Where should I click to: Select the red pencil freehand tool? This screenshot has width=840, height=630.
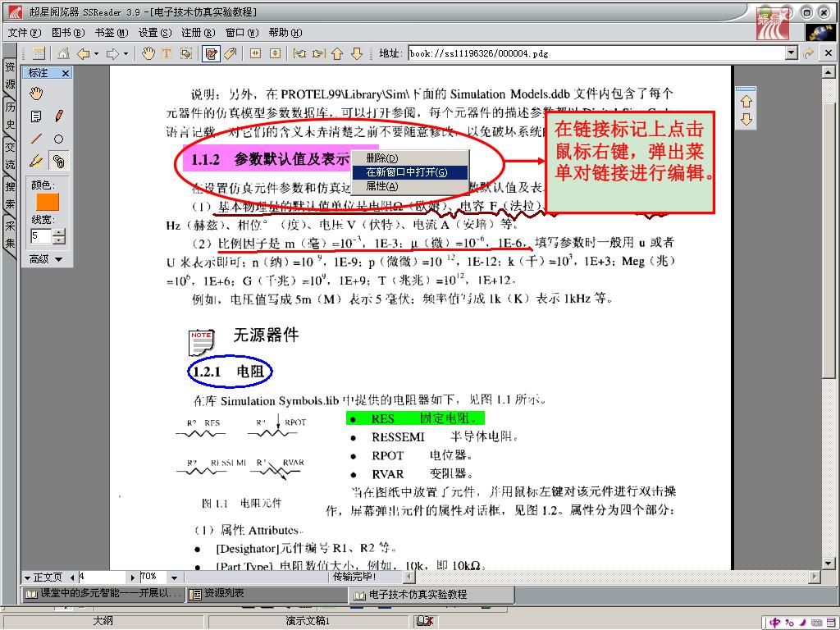[59, 116]
